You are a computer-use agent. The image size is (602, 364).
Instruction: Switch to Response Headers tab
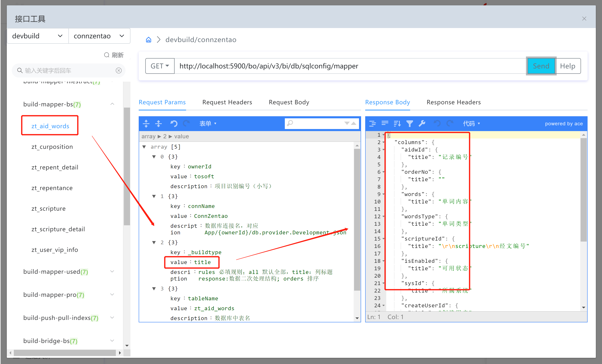454,102
